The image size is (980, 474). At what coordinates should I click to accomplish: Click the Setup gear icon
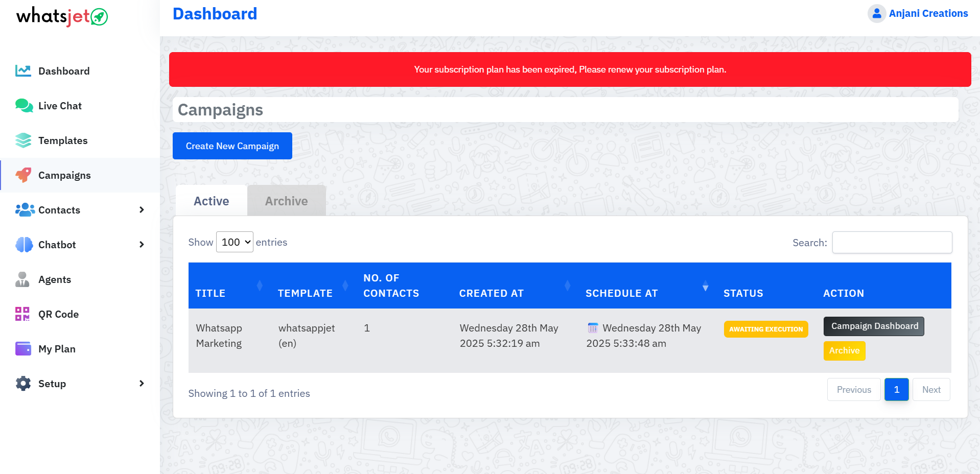click(x=23, y=384)
